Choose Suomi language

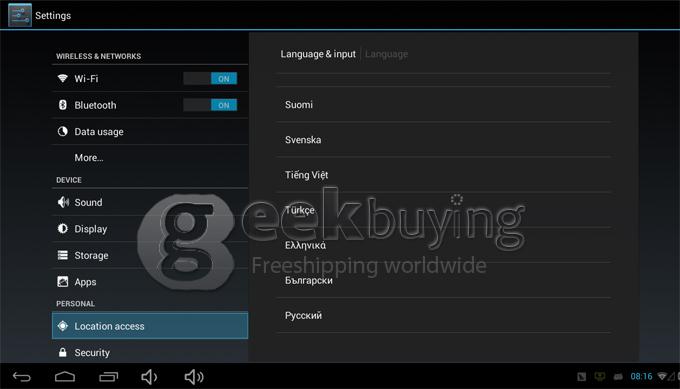(x=444, y=105)
